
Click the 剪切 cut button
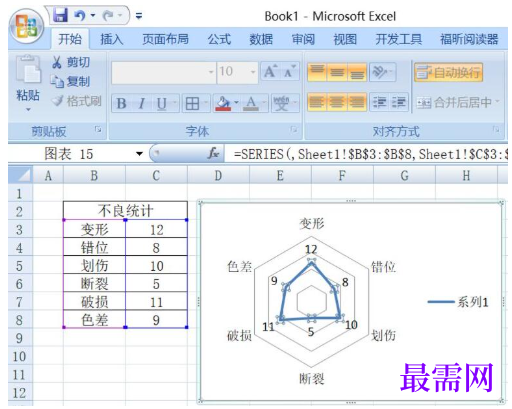tap(71, 62)
